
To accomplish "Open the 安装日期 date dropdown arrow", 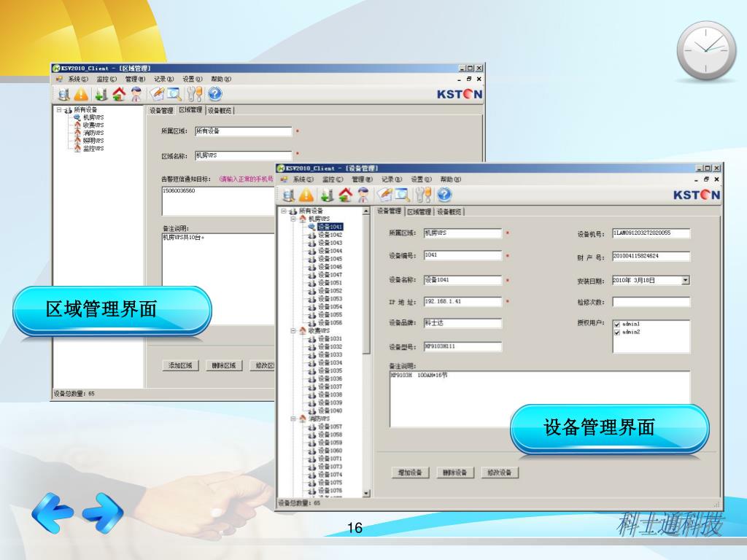I will click(x=685, y=281).
